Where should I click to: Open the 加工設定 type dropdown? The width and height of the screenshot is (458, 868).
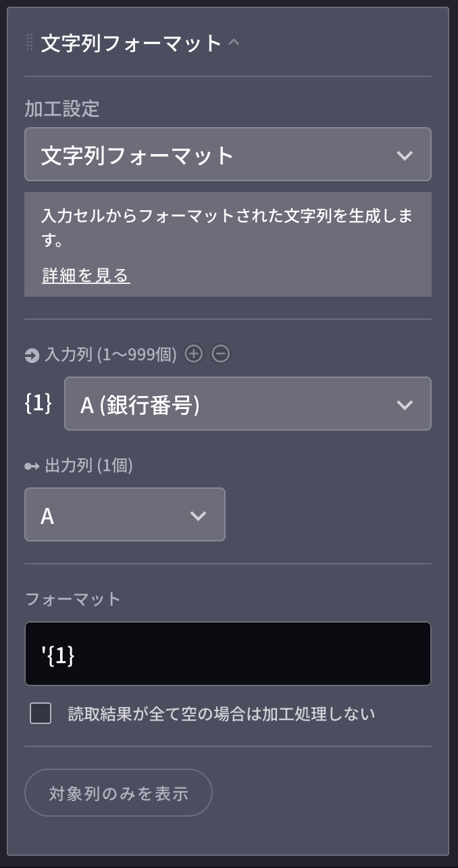tap(228, 155)
